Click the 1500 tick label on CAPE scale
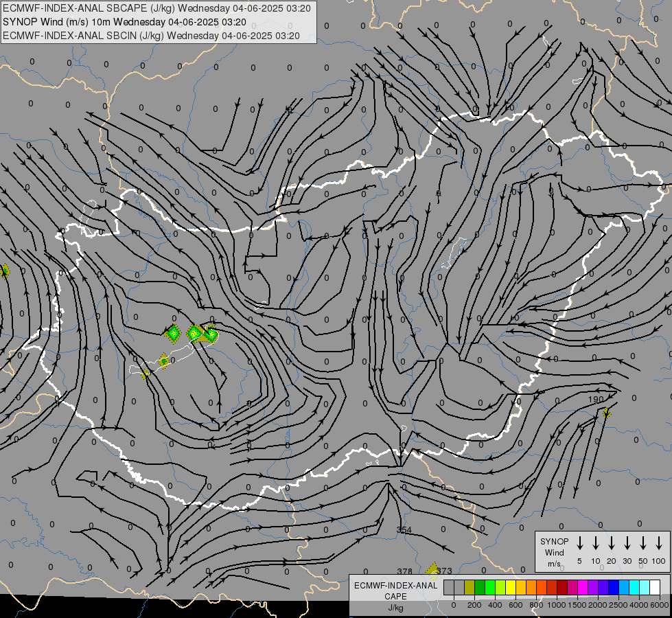672x618 pixels. (577, 605)
